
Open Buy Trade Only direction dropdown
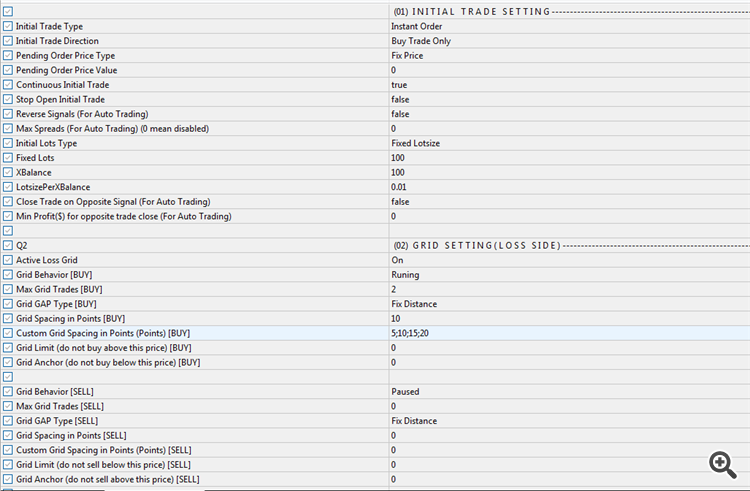[x=421, y=41]
